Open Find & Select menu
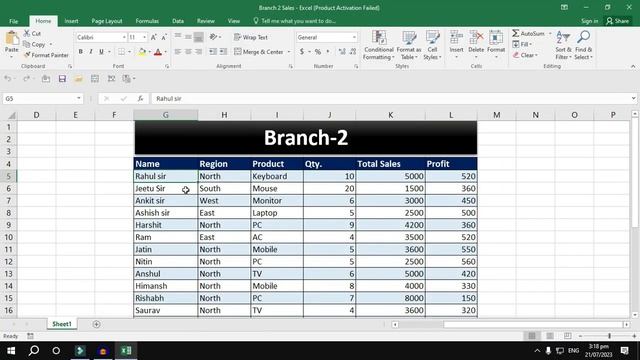 pyautogui.click(x=584, y=45)
